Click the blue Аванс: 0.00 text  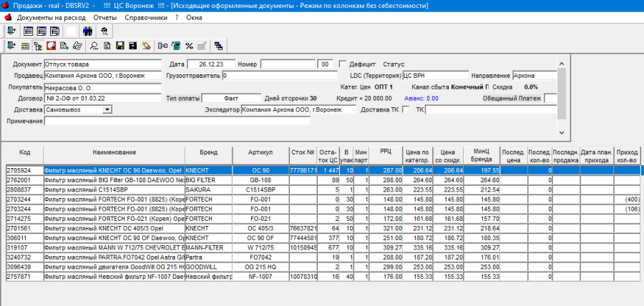[x=421, y=99]
